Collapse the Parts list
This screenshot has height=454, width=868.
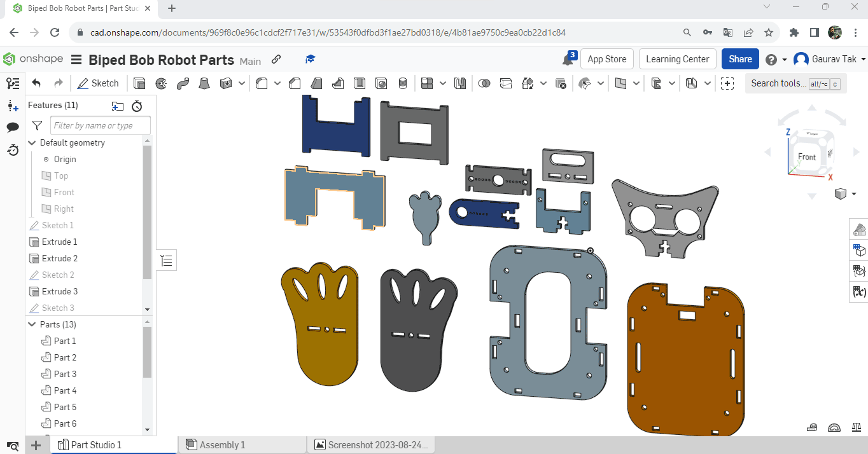[32, 324]
